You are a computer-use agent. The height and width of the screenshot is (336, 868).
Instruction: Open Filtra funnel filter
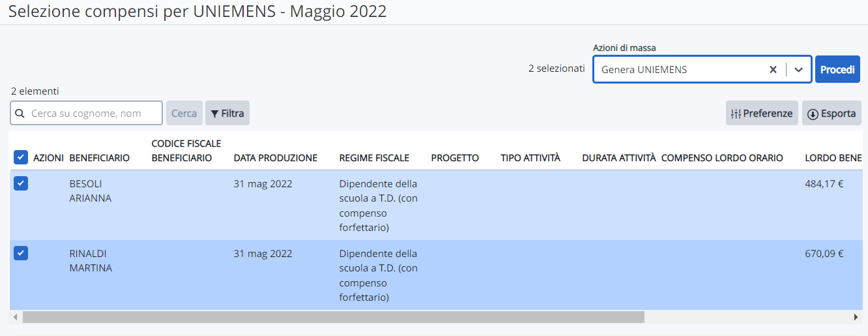[x=227, y=113]
